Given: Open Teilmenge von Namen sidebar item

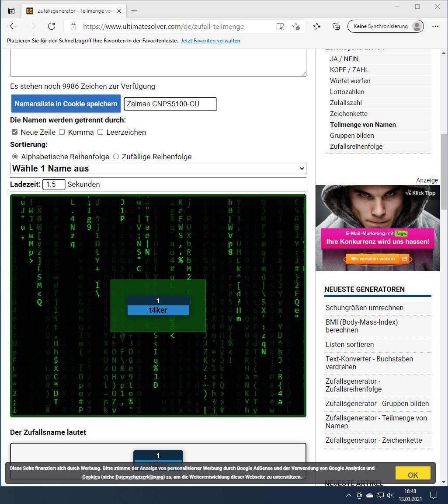Looking at the screenshot, I should coord(363,125).
